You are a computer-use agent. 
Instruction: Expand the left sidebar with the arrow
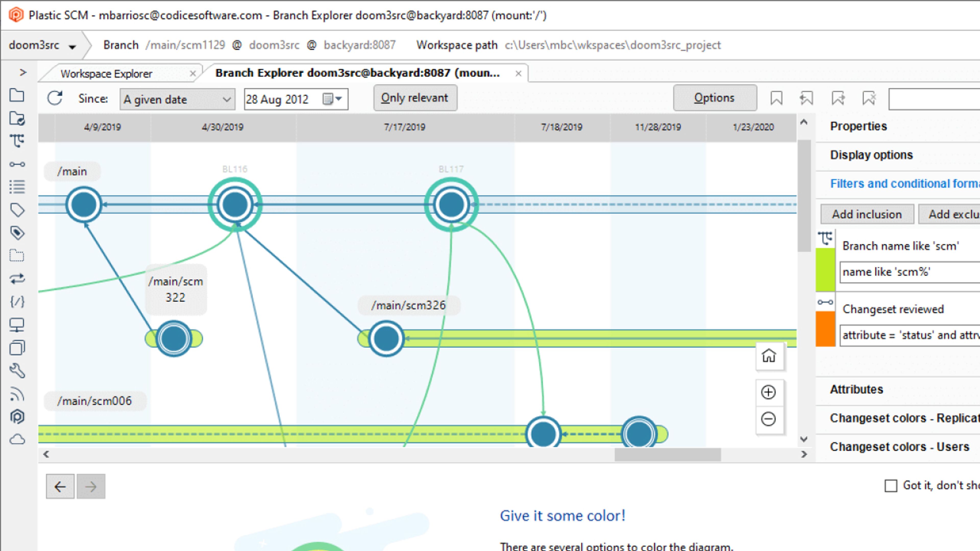pyautogui.click(x=23, y=72)
